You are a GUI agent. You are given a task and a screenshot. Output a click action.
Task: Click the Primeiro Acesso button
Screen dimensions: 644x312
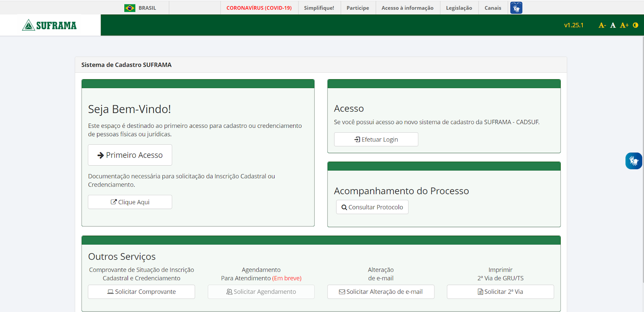pos(130,155)
